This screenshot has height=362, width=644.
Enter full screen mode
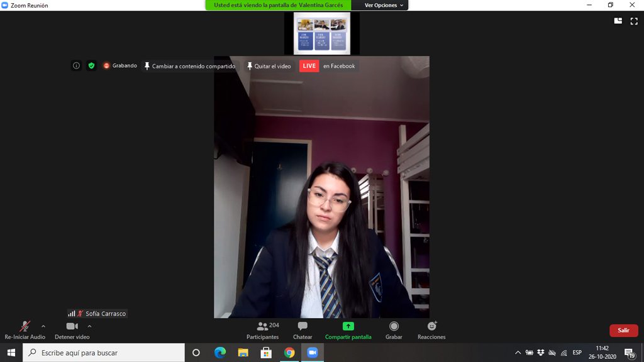coord(634,21)
